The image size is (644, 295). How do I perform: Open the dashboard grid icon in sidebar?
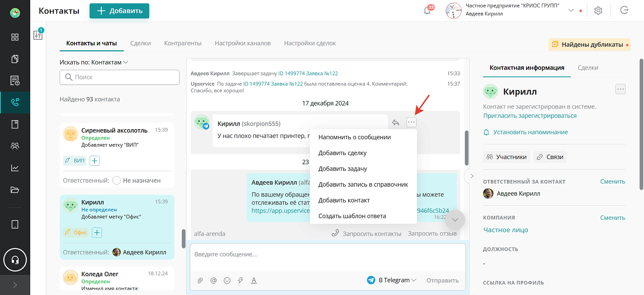[15, 37]
